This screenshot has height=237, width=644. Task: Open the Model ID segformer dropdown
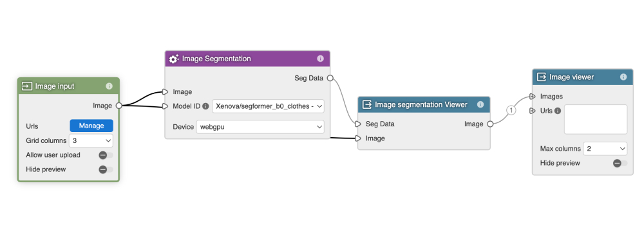(268, 106)
